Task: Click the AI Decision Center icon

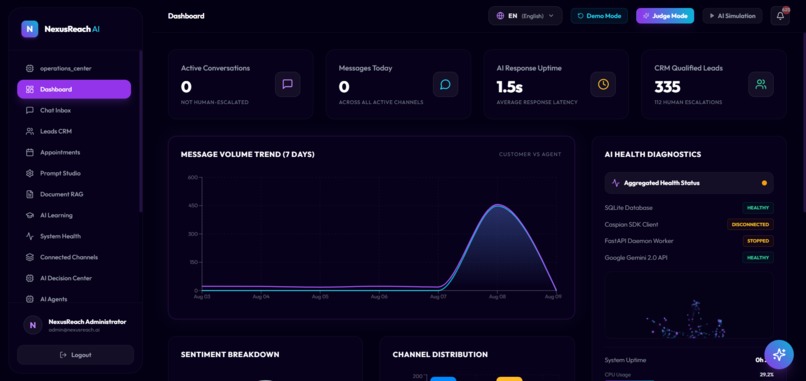Action: point(30,278)
